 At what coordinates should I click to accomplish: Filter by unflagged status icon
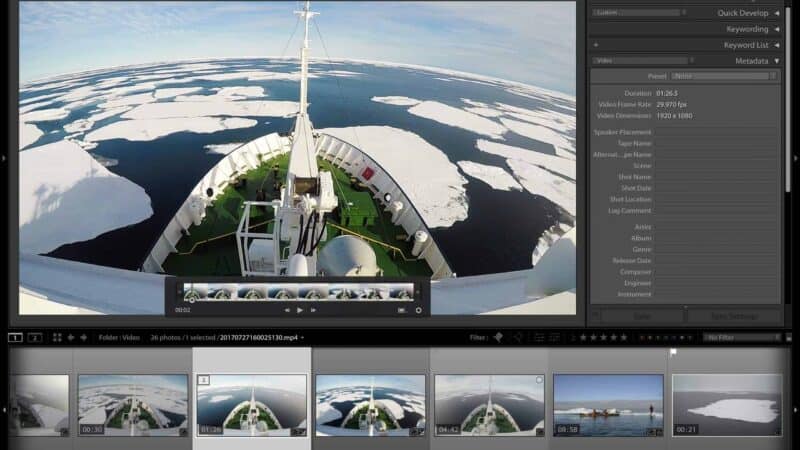(518, 337)
